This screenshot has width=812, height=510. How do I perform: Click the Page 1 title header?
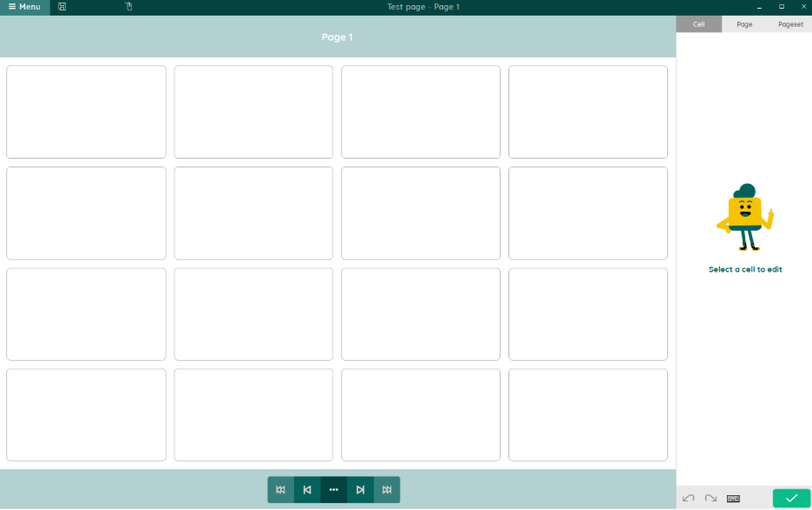tap(337, 37)
